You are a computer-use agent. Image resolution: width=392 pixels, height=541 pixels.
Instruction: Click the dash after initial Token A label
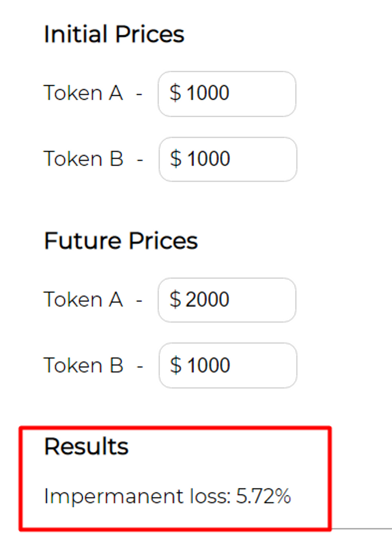139,94
